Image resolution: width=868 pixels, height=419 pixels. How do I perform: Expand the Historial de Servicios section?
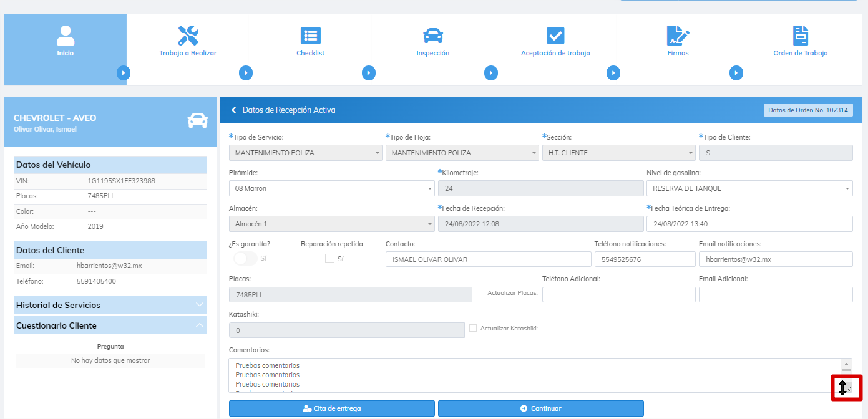point(110,305)
